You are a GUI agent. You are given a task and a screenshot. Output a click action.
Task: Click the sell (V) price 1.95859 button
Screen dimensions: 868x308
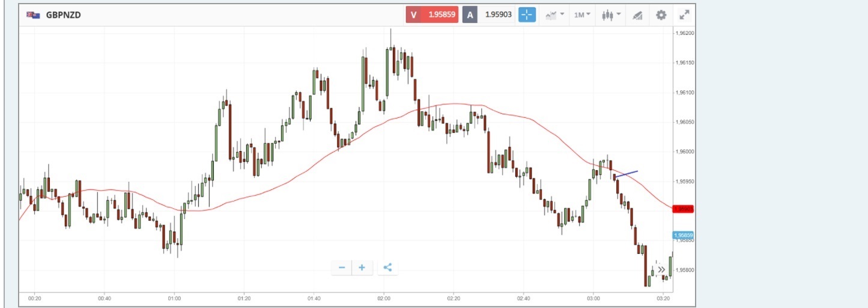click(432, 15)
